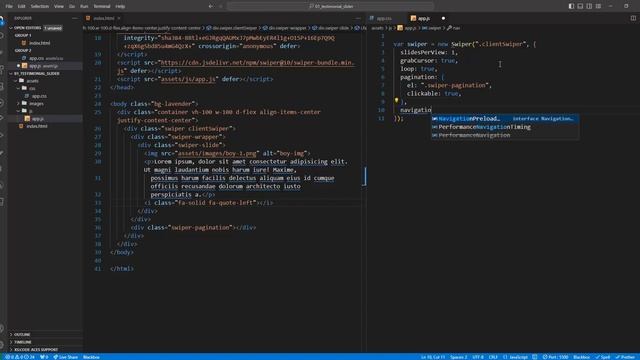The image size is (640, 360).
Task: Open the Run menu
Action: 84,6
